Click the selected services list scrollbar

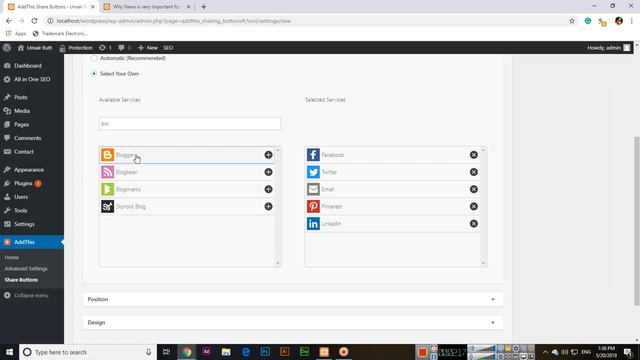(483, 206)
